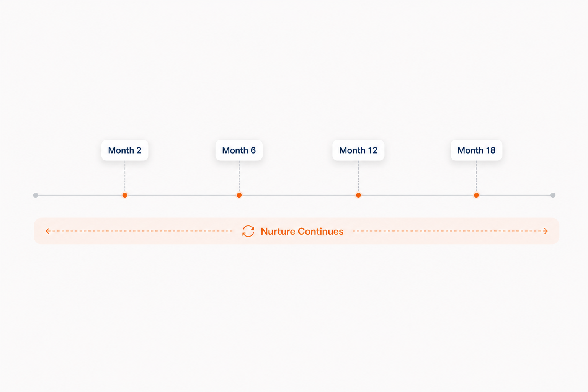Click the dashed orange line left of Nurture Continues
This screenshot has height=392, width=588.
pos(142,231)
